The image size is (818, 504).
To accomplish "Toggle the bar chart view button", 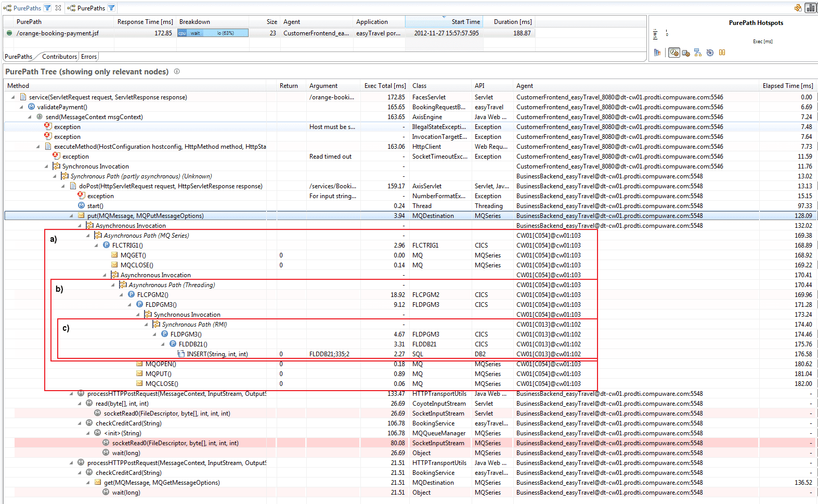I will pos(811,8).
